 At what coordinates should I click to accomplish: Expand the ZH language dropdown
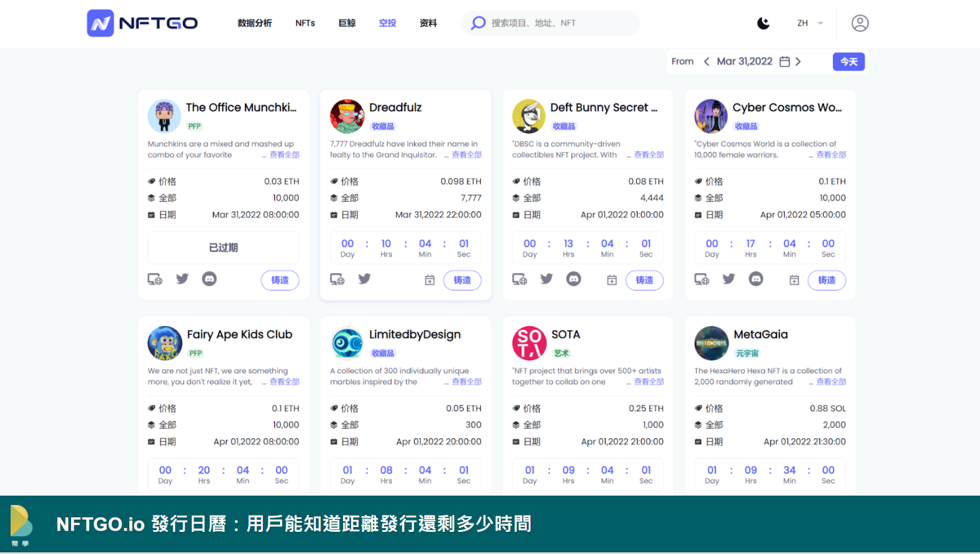point(810,23)
